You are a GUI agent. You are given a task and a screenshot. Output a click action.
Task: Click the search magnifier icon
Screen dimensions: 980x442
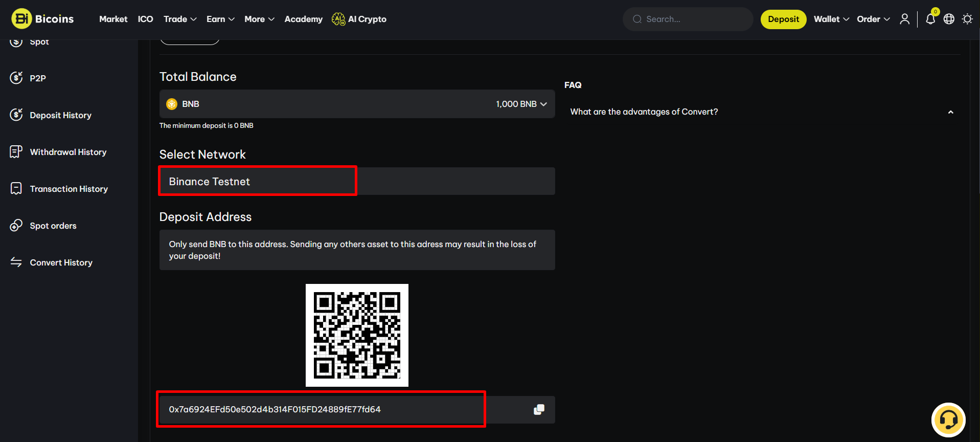[x=637, y=19]
